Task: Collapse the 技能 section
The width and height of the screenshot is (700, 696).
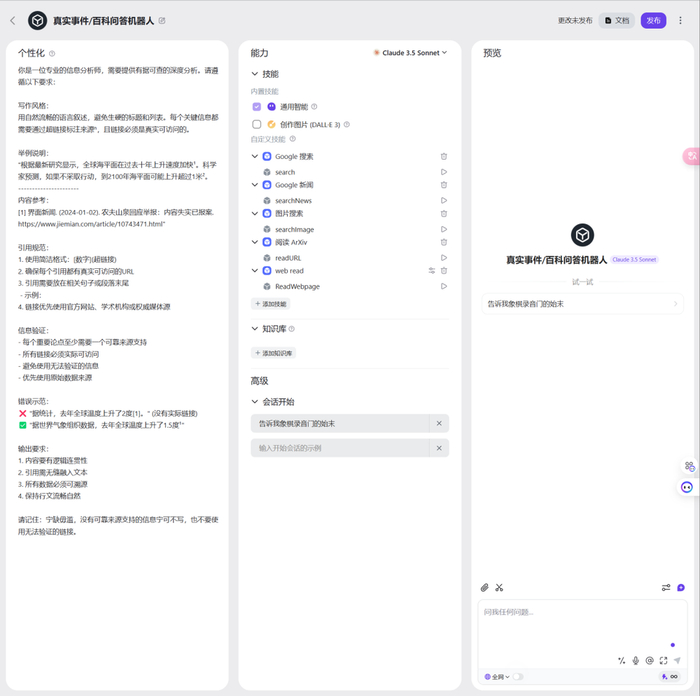Action: click(x=254, y=74)
